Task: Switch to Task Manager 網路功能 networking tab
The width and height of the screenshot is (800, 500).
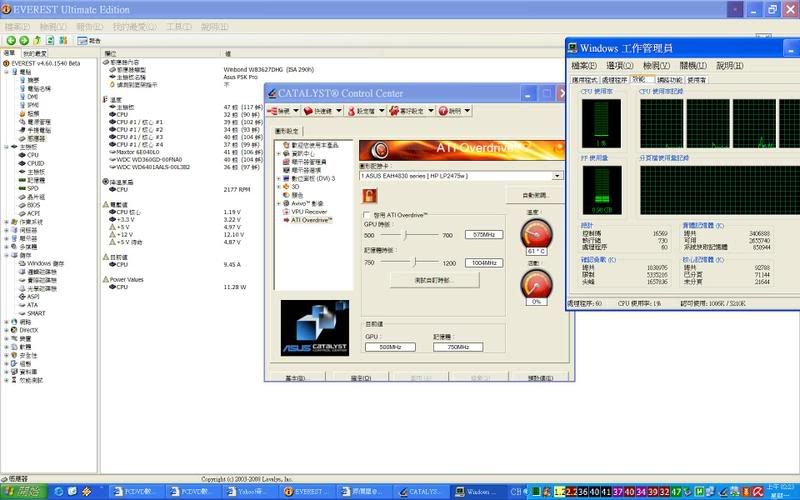Action: (x=669, y=80)
